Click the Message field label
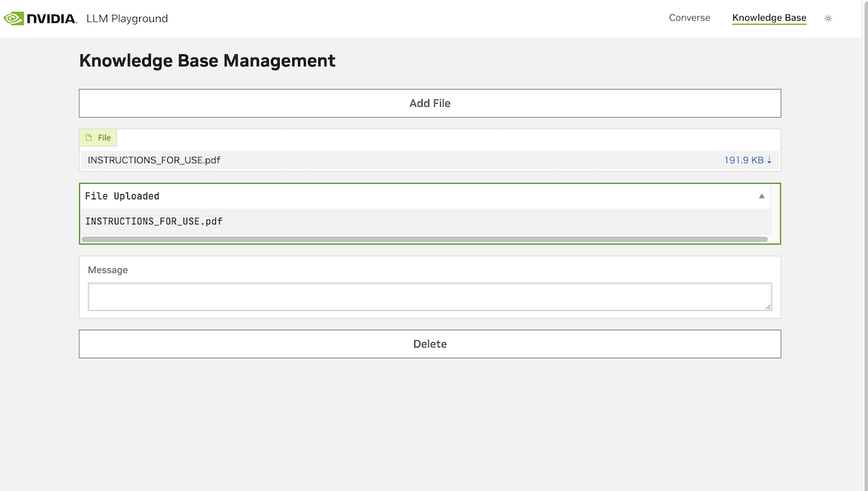Viewport: 868px width, 491px height. pos(108,270)
